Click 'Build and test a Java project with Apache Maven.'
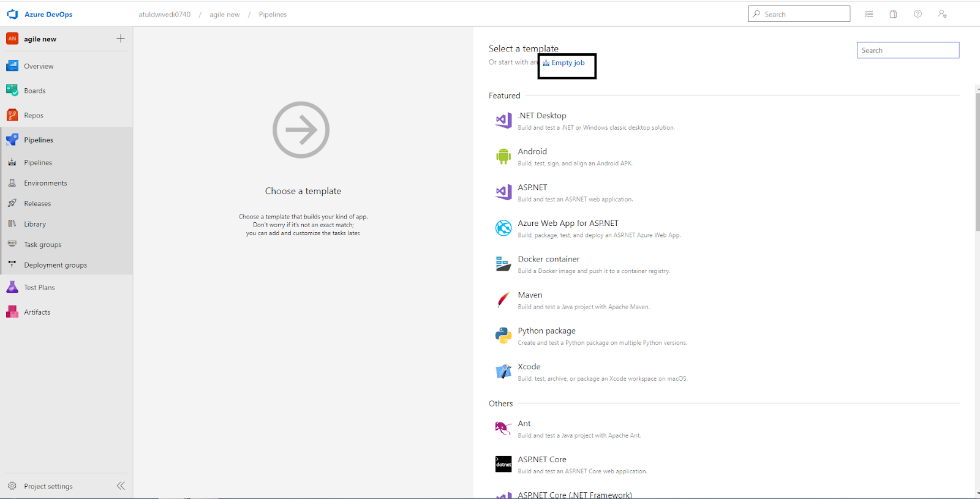The image size is (980, 499). 583,307
